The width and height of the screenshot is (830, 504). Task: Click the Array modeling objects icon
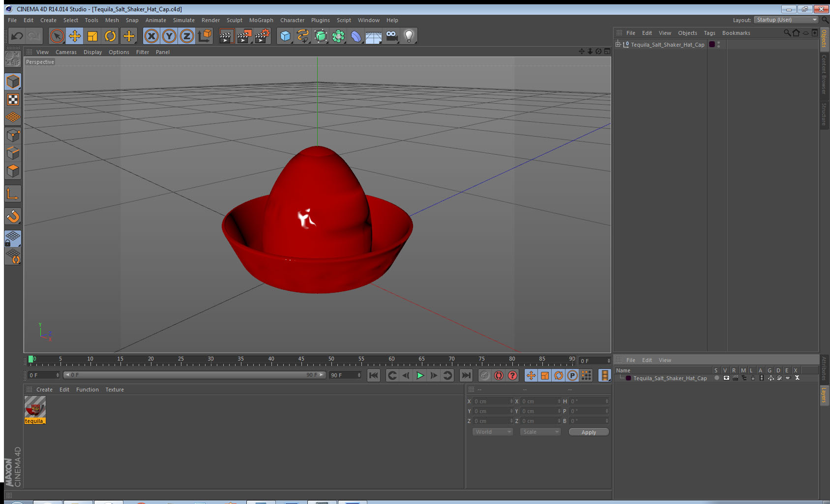pyautogui.click(x=338, y=36)
